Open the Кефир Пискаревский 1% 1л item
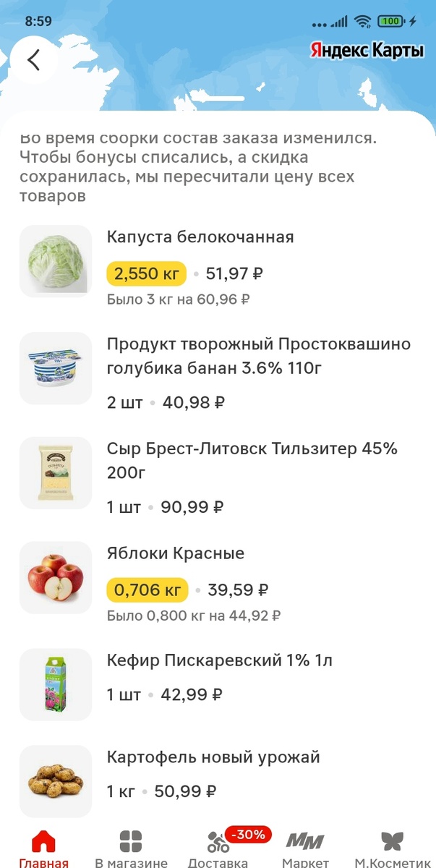This screenshot has width=436, height=868. pos(218,659)
